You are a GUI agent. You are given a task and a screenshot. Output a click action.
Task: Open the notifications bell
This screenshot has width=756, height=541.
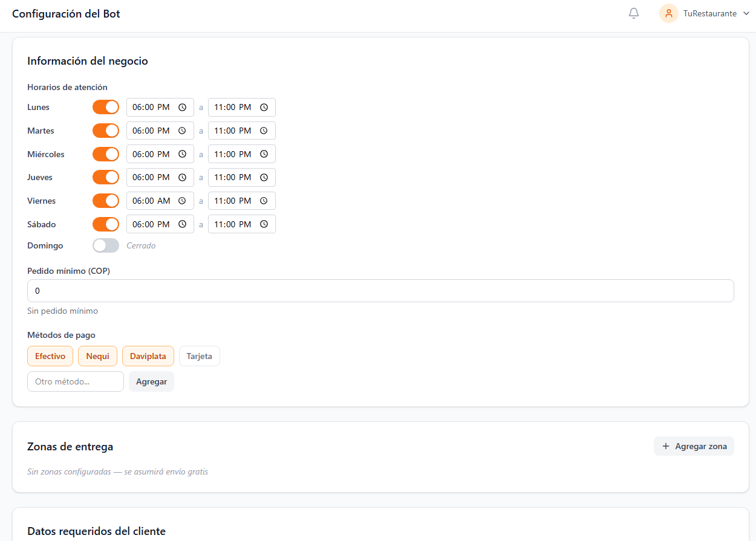click(633, 13)
